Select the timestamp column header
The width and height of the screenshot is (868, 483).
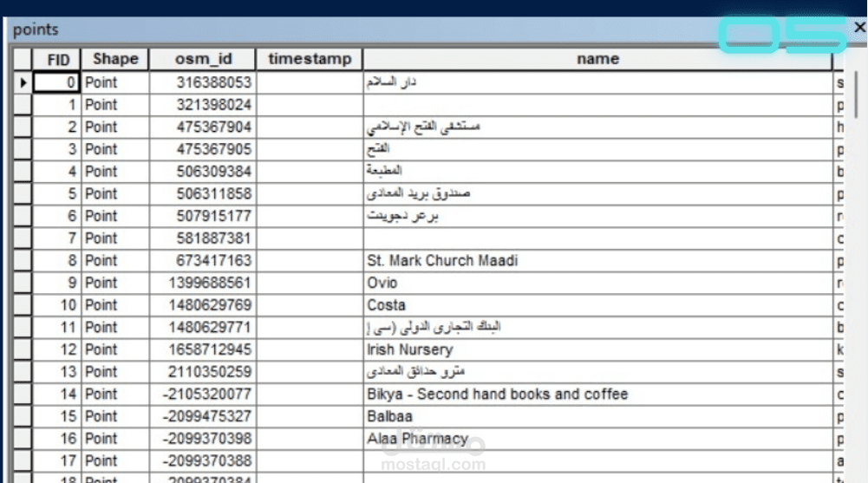[x=310, y=59]
